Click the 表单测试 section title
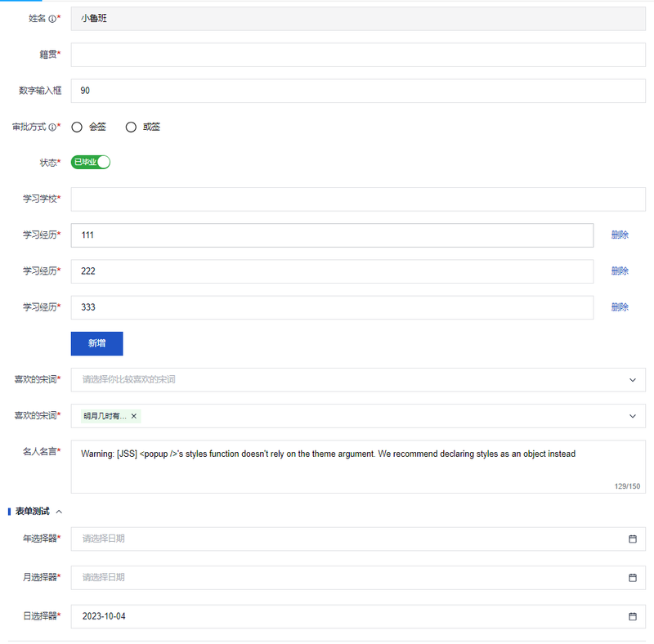Image resolution: width=654 pixels, height=644 pixels. (x=33, y=512)
